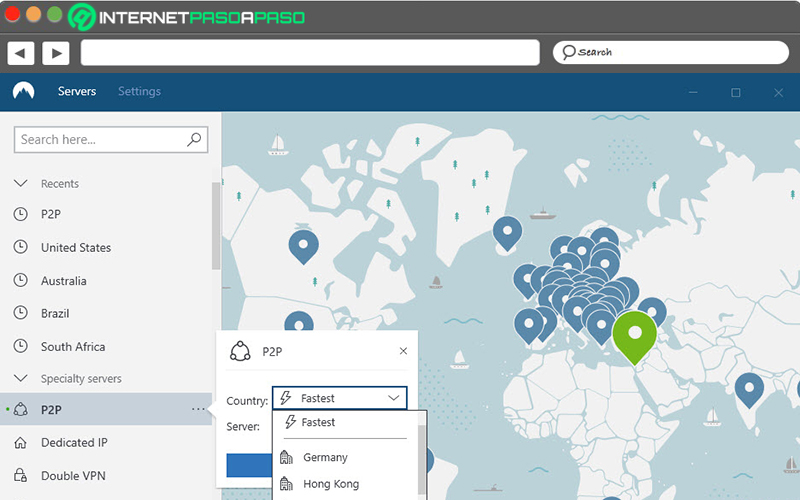Open the Country dropdown showing Fastest

point(340,398)
